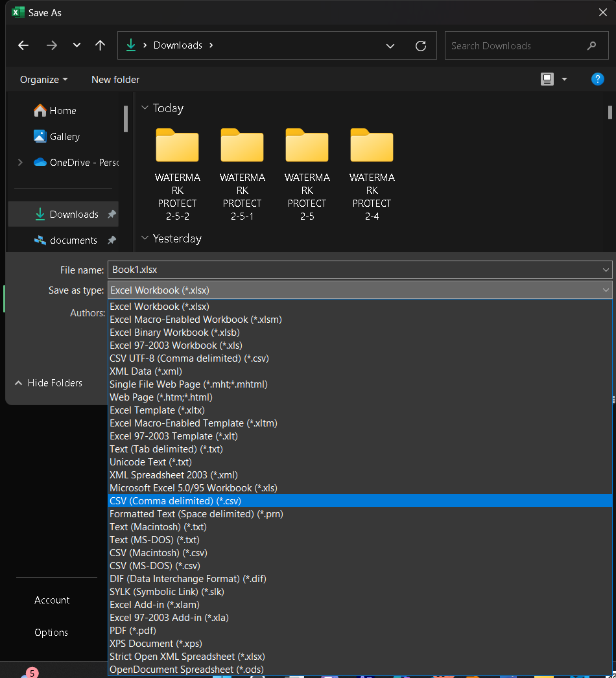Unpin Downloads using its pin icon
The image size is (616, 678).
(x=112, y=214)
